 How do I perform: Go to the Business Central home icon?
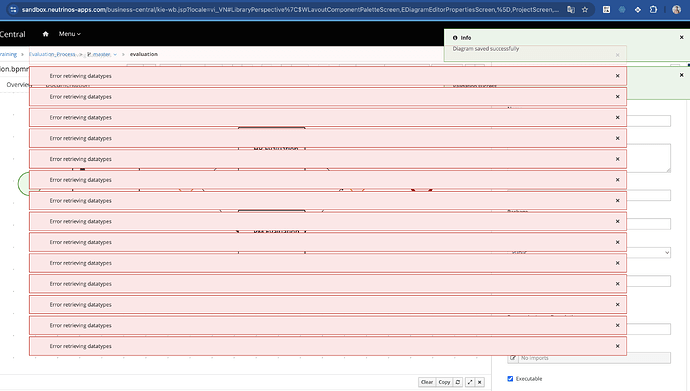pos(45,34)
